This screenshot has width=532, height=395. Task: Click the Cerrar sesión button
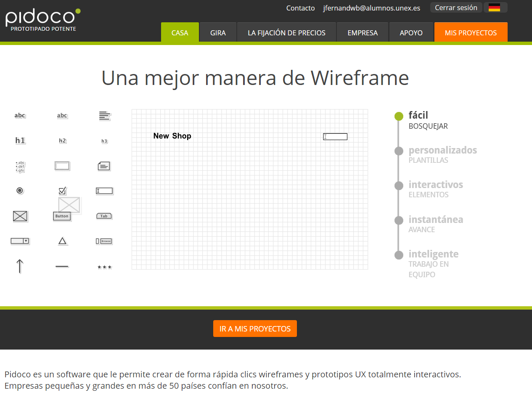tap(456, 7)
